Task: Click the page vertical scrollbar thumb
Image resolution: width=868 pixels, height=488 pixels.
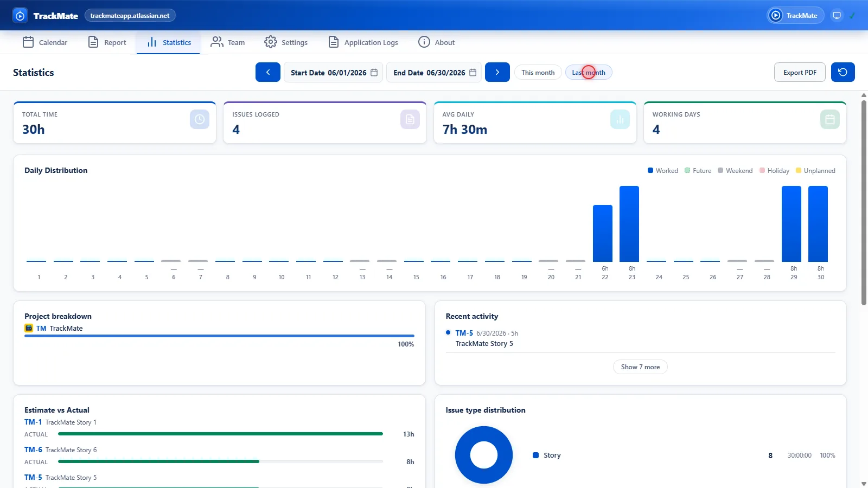Action: 864,203
